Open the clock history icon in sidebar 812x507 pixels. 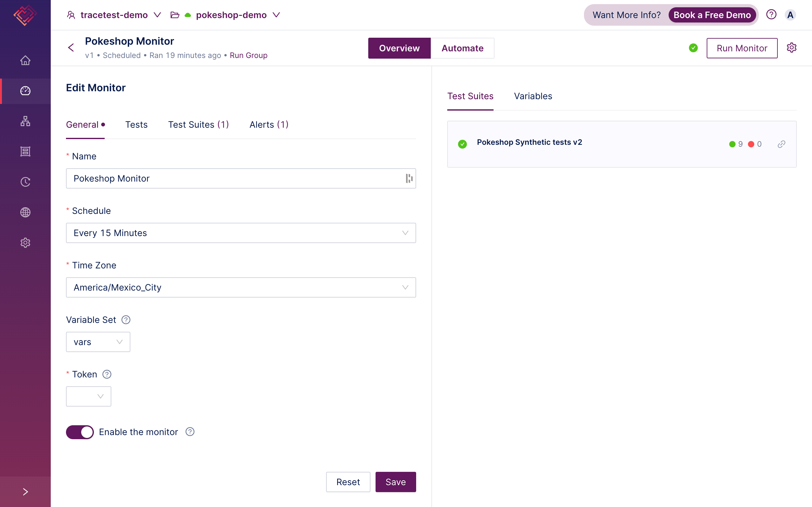(25, 182)
